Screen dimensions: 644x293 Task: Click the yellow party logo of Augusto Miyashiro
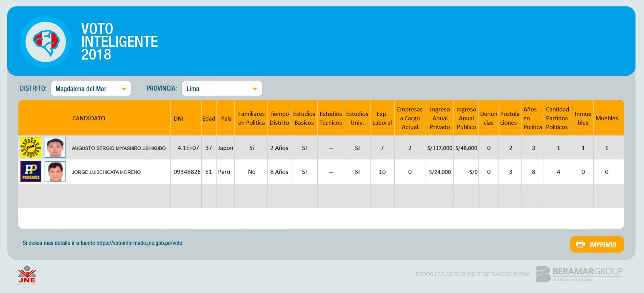point(31,148)
